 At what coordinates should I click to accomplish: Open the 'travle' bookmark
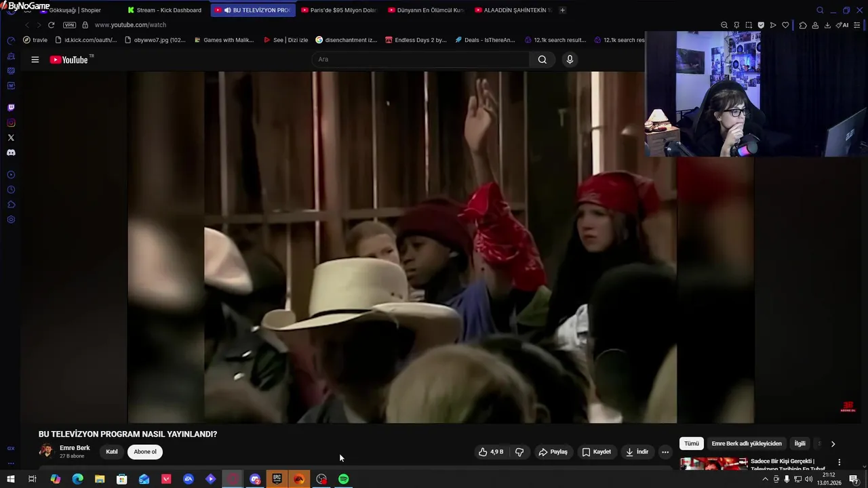click(35, 40)
